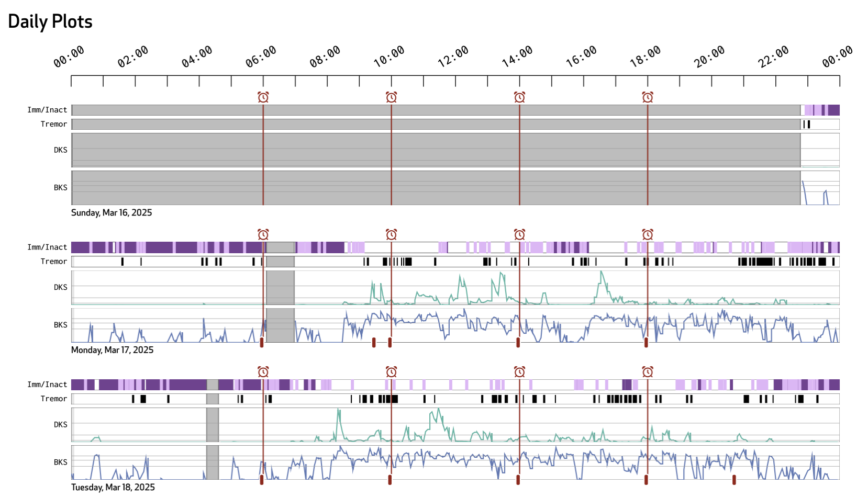868x497 pixels.
Task: Select the Tremor label on Sunday's plot
Action: pyautogui.click(x=54, y=124)
